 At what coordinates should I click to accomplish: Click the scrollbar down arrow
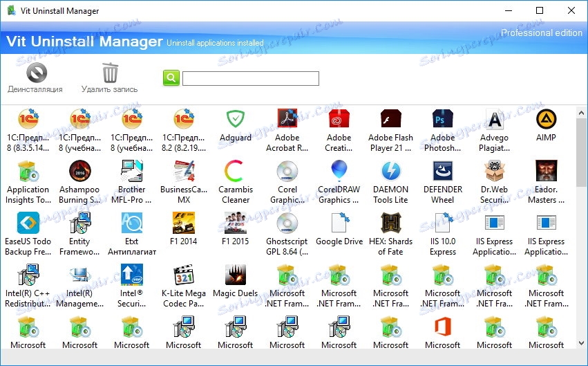pos(581,342)
